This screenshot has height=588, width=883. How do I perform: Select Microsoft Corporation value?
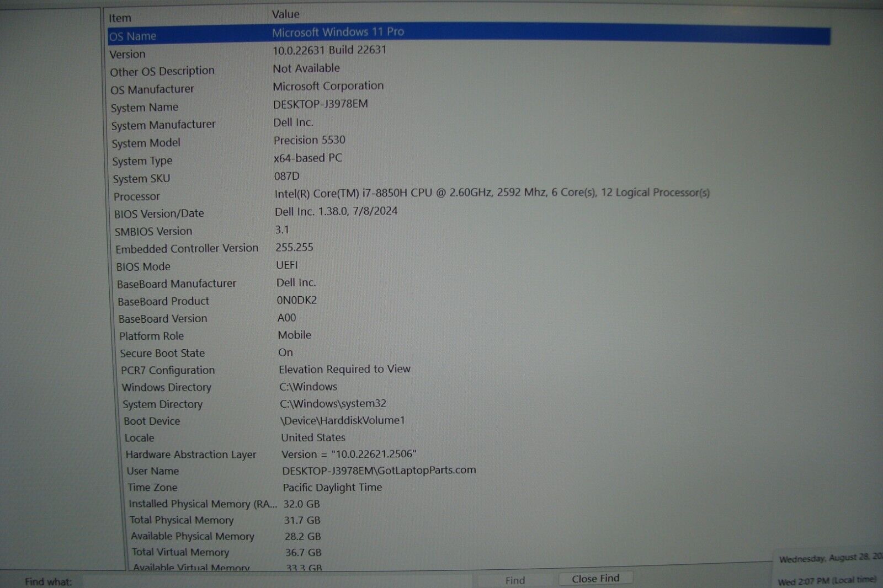click(x=328, y=86)
